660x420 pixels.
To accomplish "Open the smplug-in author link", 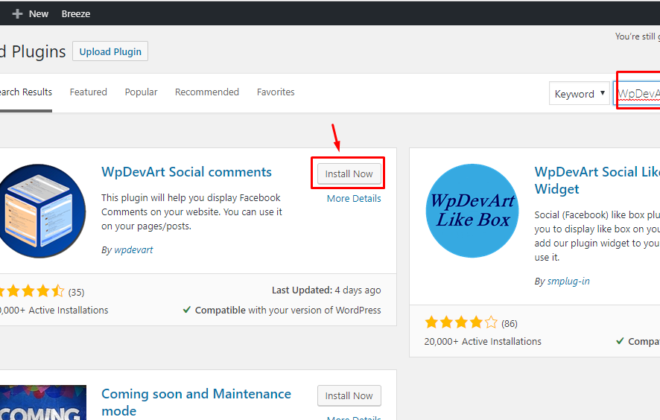I will click(x=568, y=282).
